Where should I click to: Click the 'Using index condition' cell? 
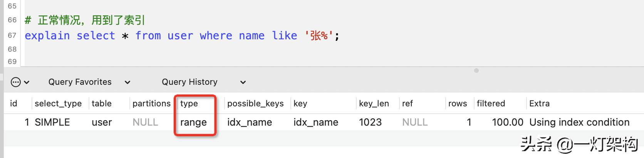click(x=579, y=122)
